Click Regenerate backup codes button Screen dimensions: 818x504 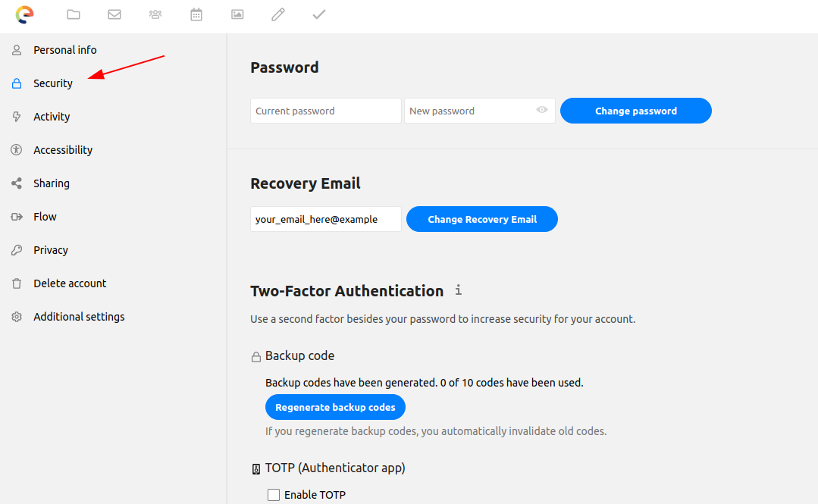(x=335, y=407)
